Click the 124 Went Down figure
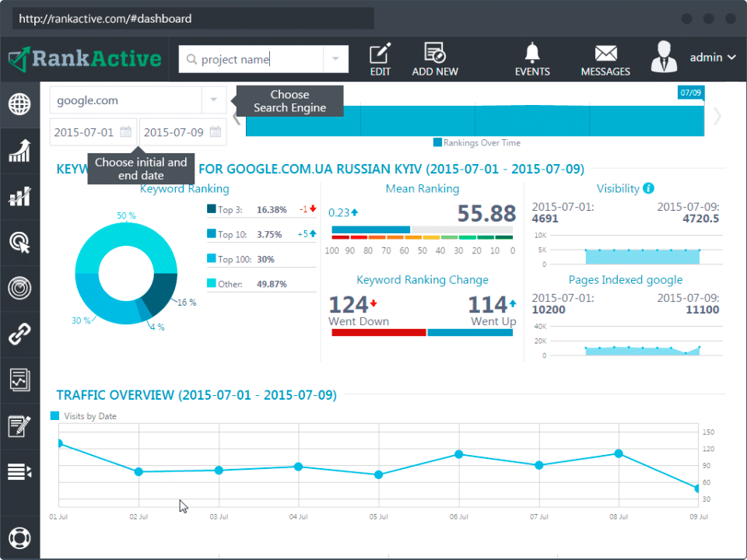Screen dimensions: 747x560 point(349,305)
